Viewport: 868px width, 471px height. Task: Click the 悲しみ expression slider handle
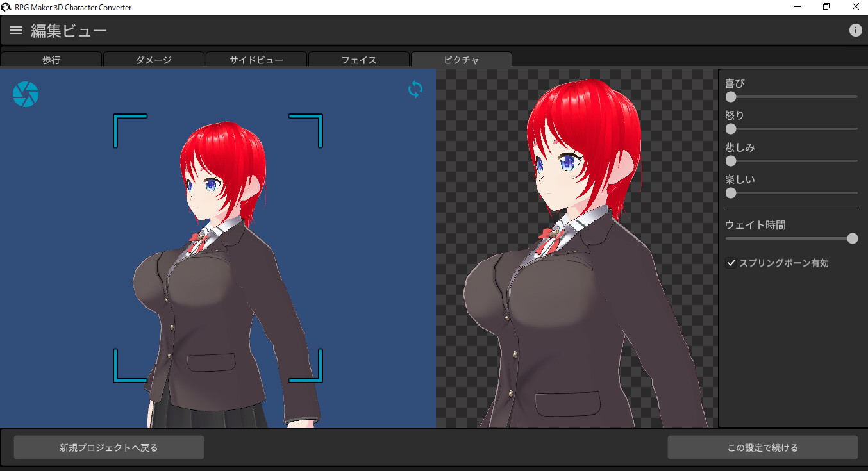730,161
